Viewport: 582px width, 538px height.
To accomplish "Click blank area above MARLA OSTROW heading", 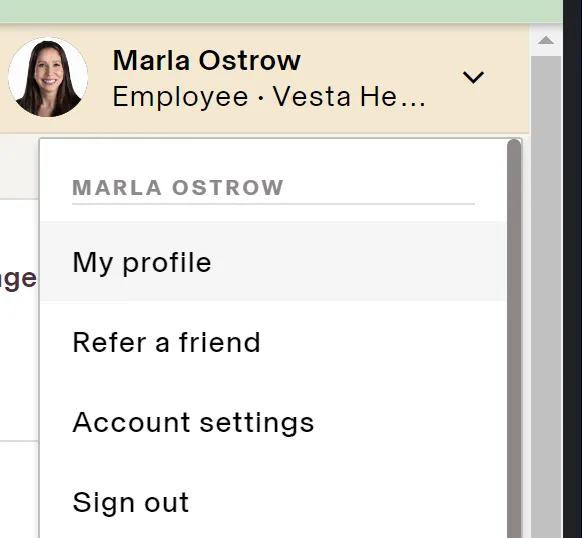I will pyautogui.click(x=274, y=158).
